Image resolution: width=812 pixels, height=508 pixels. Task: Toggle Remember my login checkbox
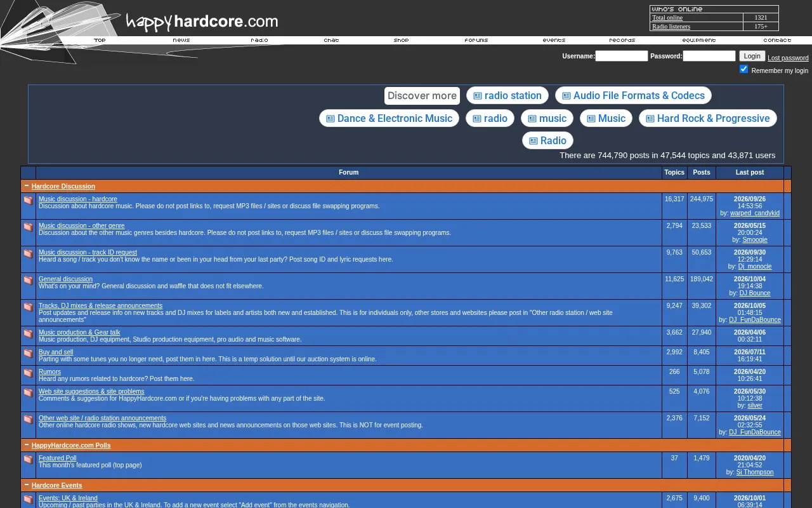click(x=743, y=69)
